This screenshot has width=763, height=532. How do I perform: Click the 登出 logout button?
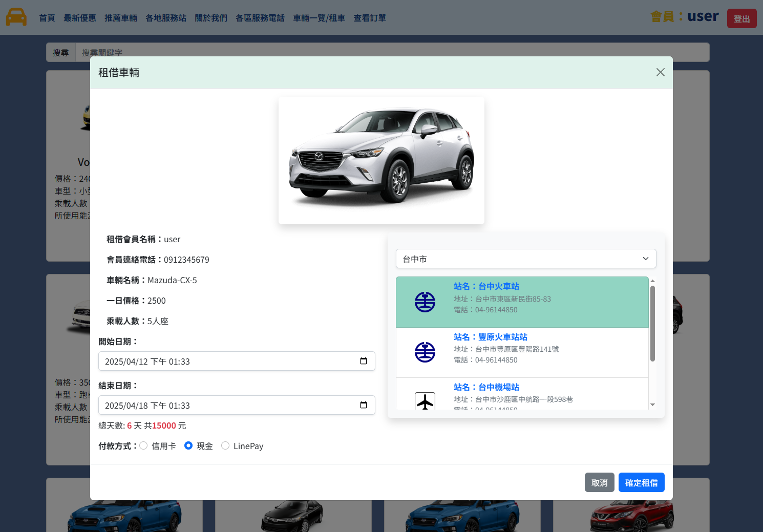click(741, 18)
